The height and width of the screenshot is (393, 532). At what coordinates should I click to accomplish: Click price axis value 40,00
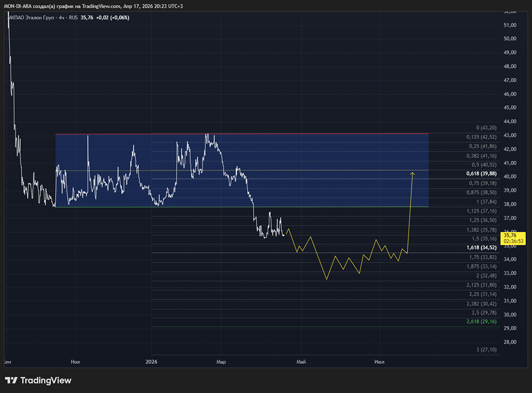tap(510, 177)
